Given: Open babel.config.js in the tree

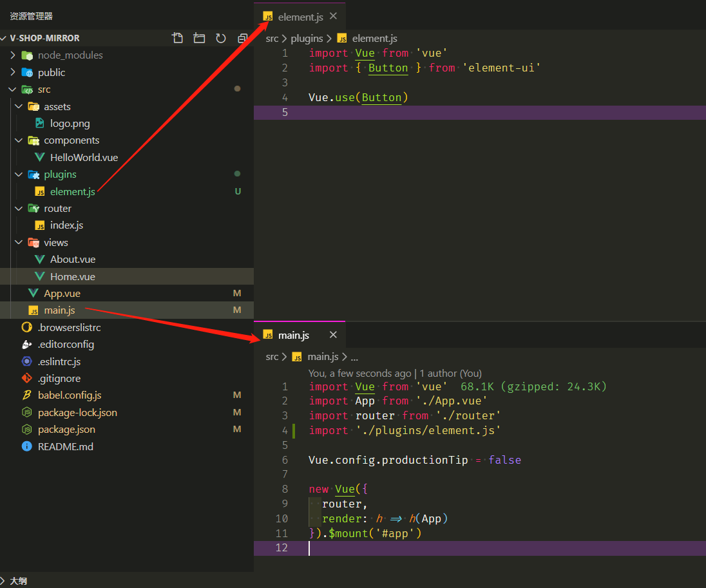Looking at the screenshot, I should tap(70, 395).
